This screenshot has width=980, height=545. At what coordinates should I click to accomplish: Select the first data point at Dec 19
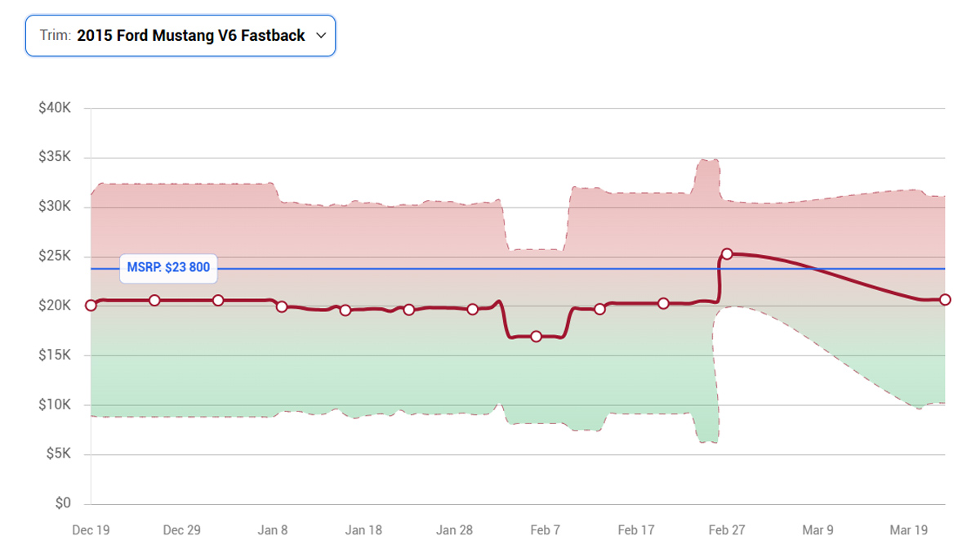point(91,305)
